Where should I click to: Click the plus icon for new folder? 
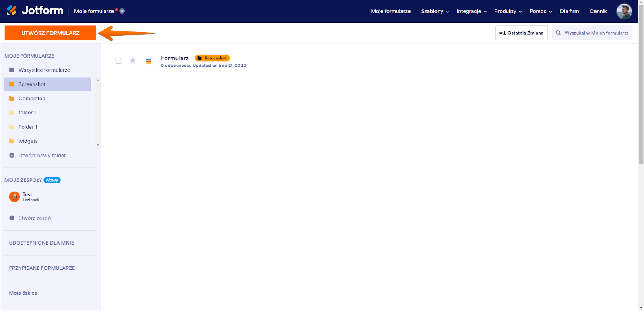click(12, 155)
